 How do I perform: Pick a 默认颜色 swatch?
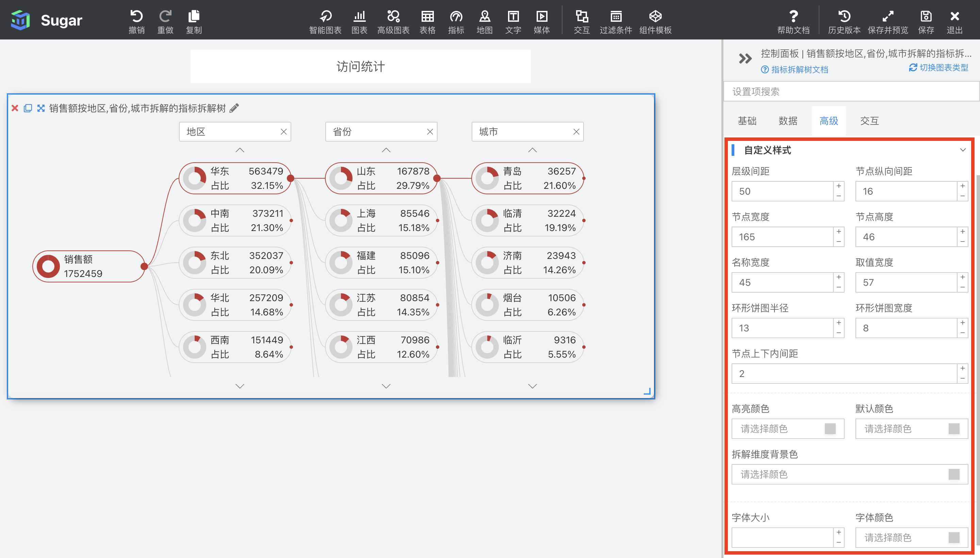tap(953, 428)
